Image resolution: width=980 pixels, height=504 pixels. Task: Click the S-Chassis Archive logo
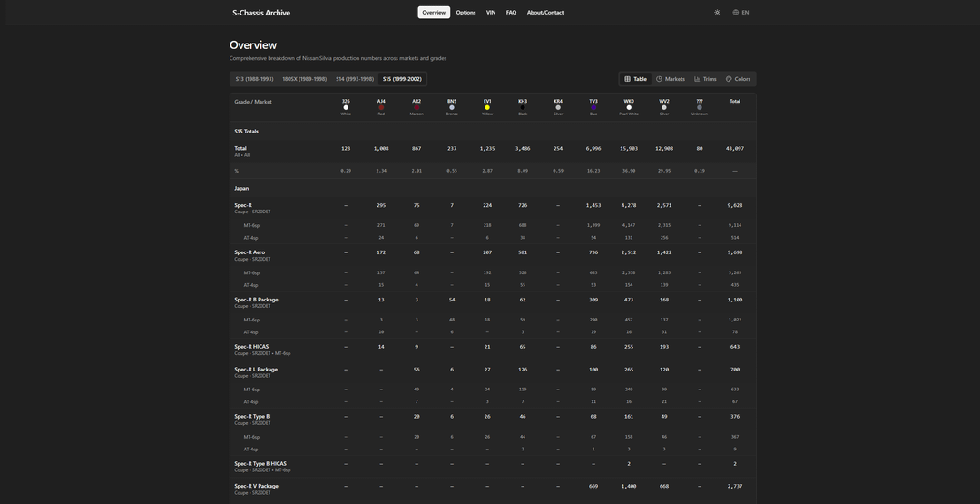click(x=261, y=13)
